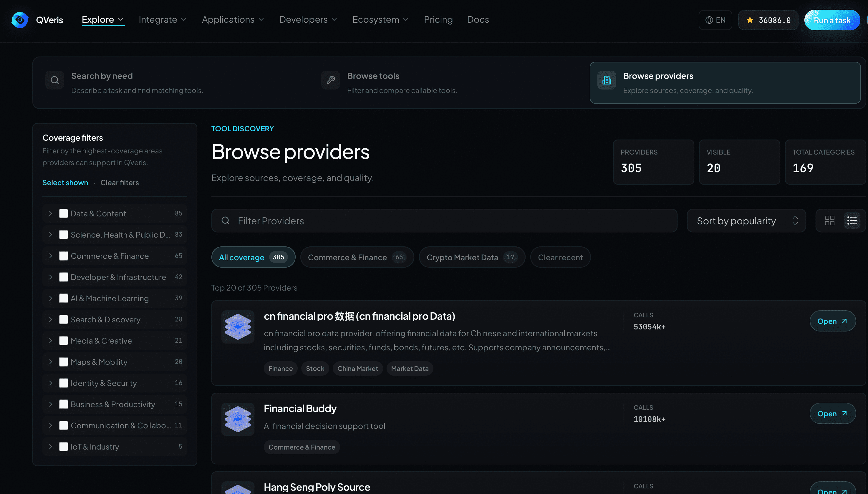Switch to grid view layout
This screenshot has width=868, height=494.
(829, 221)
